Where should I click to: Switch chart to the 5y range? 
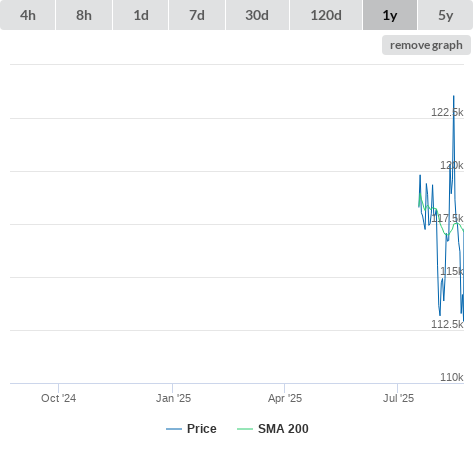pyautogui.click(x=446, y=15)
